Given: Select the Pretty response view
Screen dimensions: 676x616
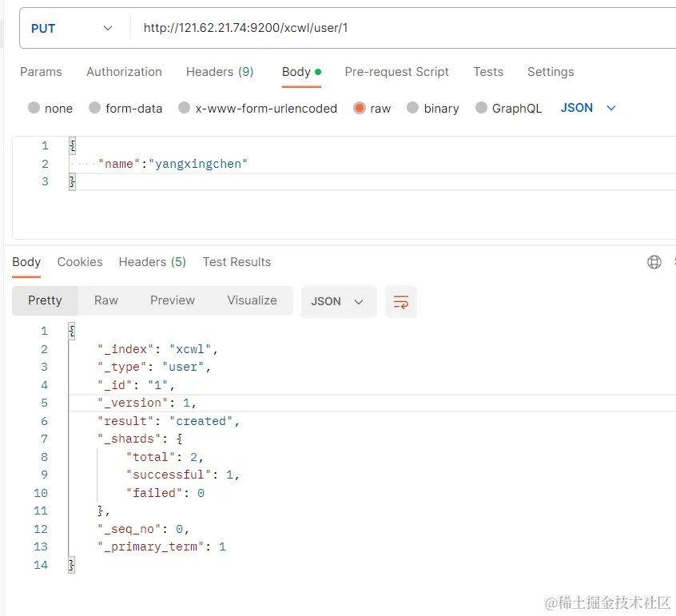Looking at the screenshot, I should (45, 300).
